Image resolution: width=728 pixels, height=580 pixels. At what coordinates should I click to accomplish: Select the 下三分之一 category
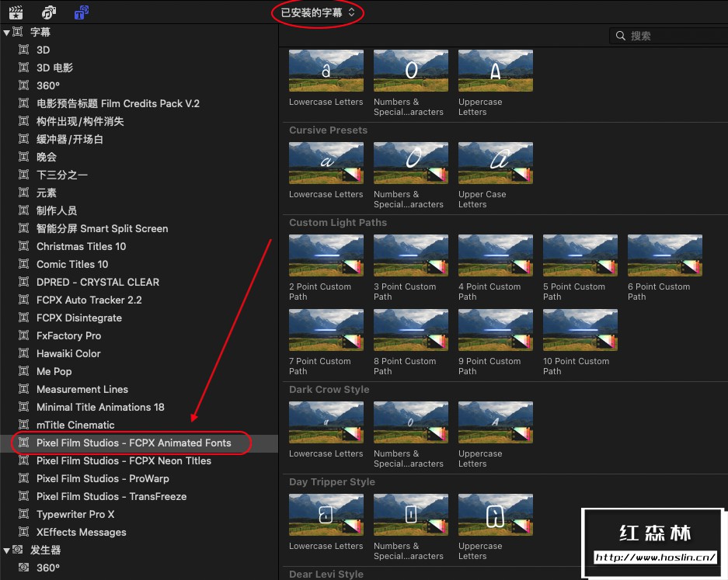[x=61, y=175]
